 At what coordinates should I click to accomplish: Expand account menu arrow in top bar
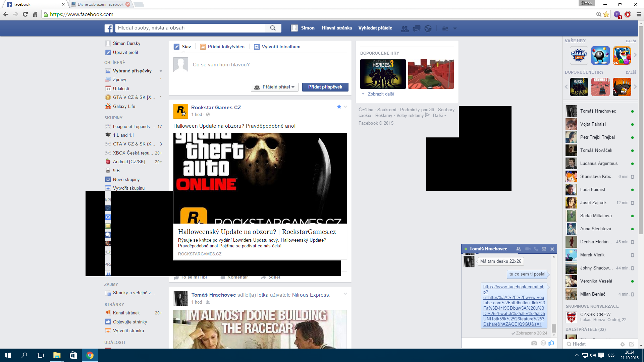[455, 28]
